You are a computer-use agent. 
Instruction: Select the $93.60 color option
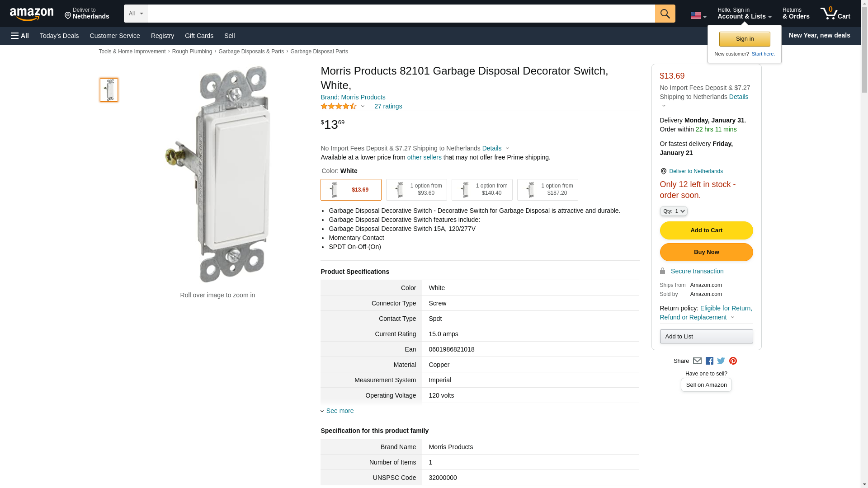coord(416,190)
